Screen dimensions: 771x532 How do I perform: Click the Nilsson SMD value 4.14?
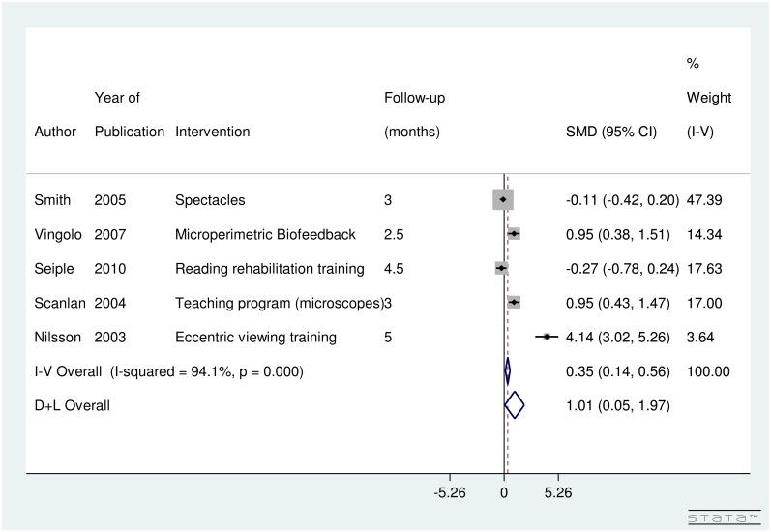578,337
